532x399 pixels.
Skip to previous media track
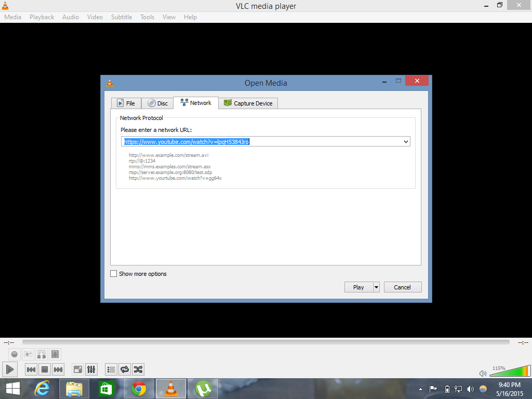[31, 369]
